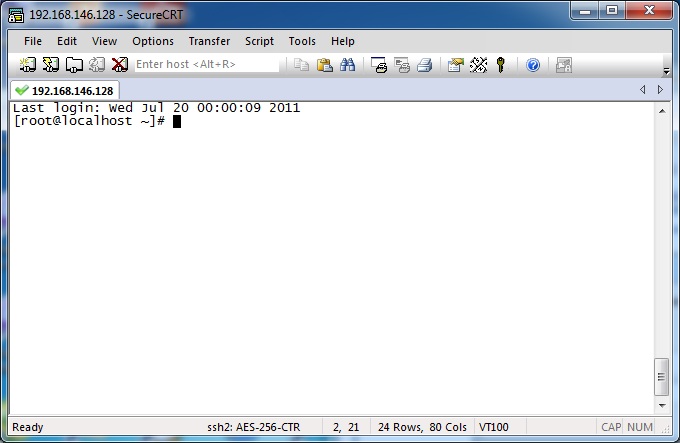
Task: Open the Transfer menu
Action: pyautogui.click(x=209, y=41)
